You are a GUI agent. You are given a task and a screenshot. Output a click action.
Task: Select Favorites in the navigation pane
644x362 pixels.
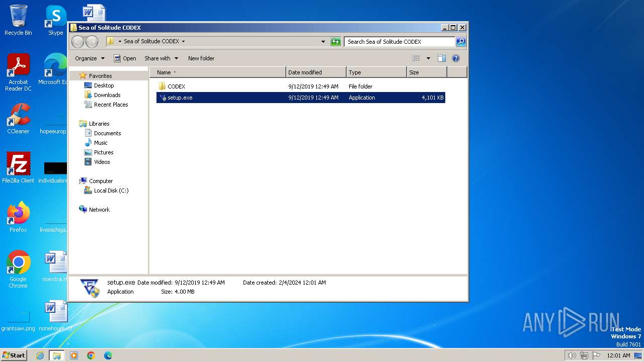click(x=100, y=76)
